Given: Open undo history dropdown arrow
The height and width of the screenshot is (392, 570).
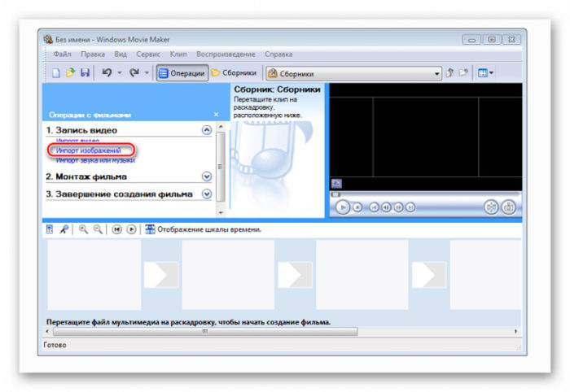Looking at the screenshot, I should coord(120,73).
